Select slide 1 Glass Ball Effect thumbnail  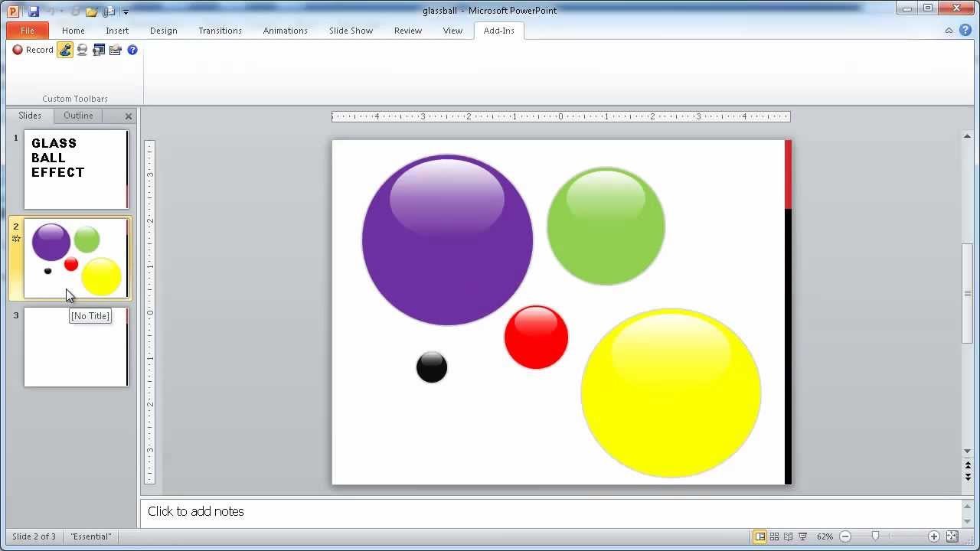[76, 169]
